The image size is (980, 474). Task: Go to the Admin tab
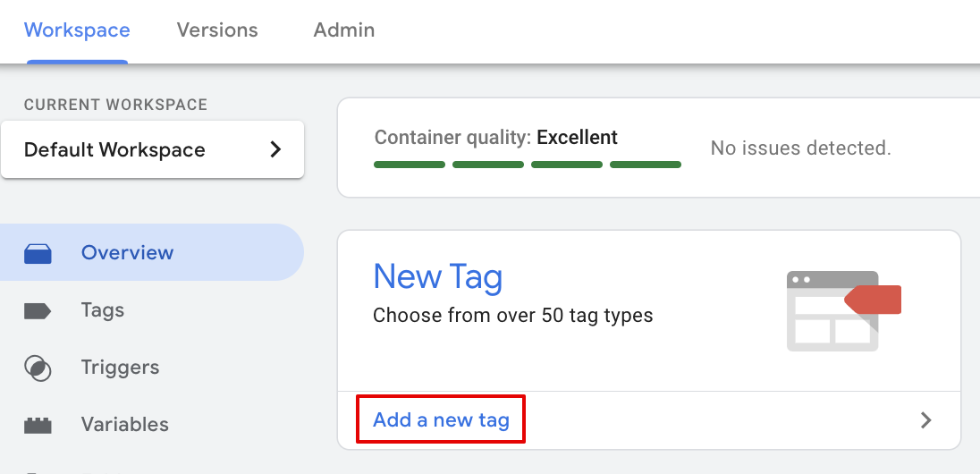pyautogui.click(x=344, y=30)
